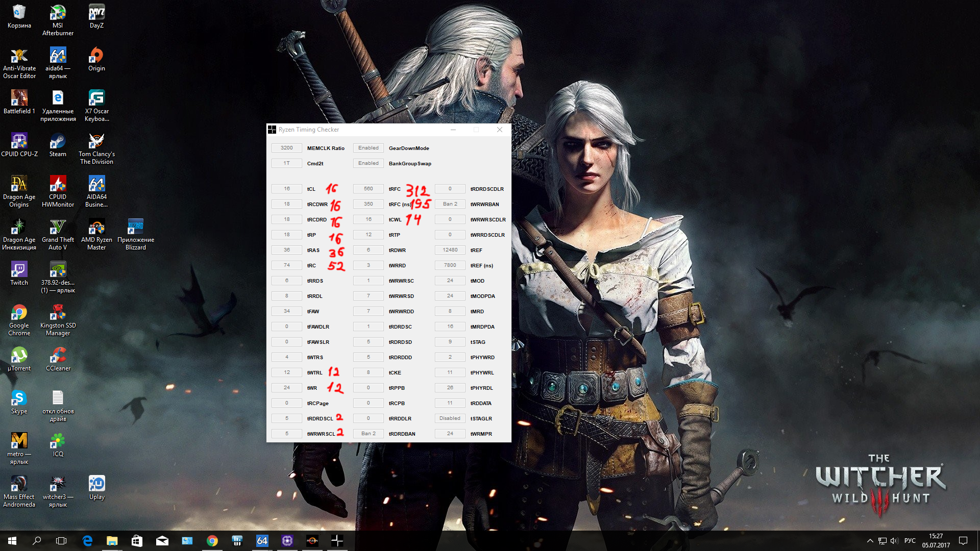
Task: Click Google Chrome in the taskbar
Action: (212, 541)
